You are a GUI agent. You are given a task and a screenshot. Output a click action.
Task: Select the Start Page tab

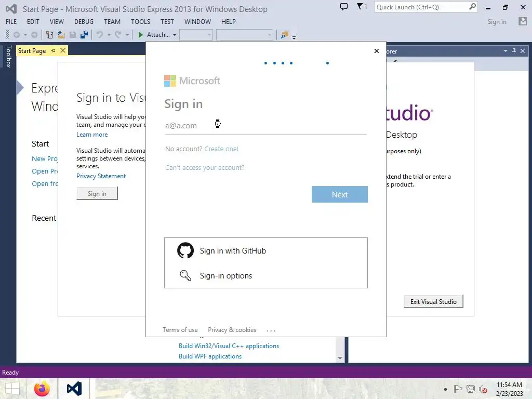pos(32,50)
